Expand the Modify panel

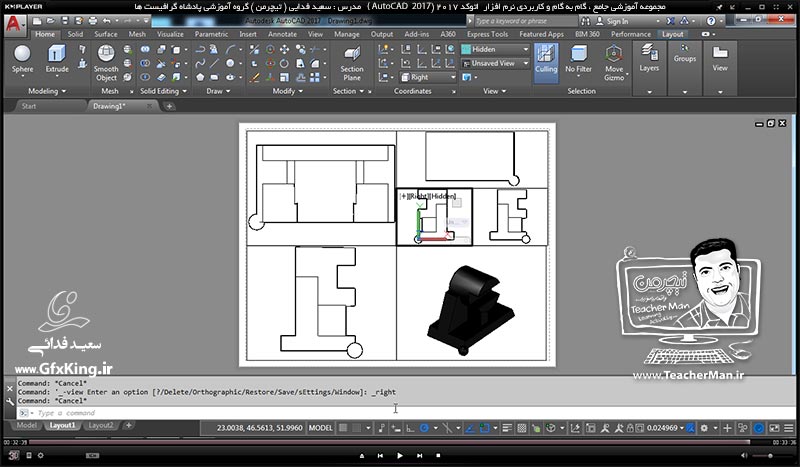tap(287, 91)
